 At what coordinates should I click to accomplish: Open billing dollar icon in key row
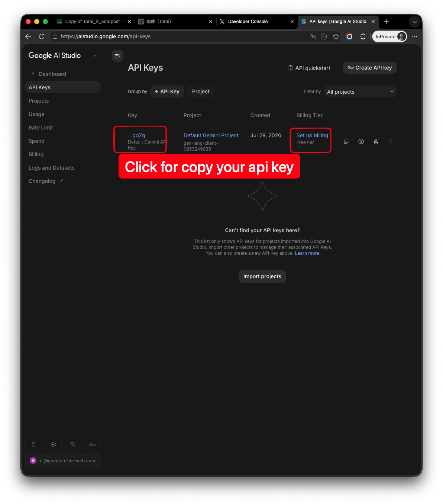[361, 141]
